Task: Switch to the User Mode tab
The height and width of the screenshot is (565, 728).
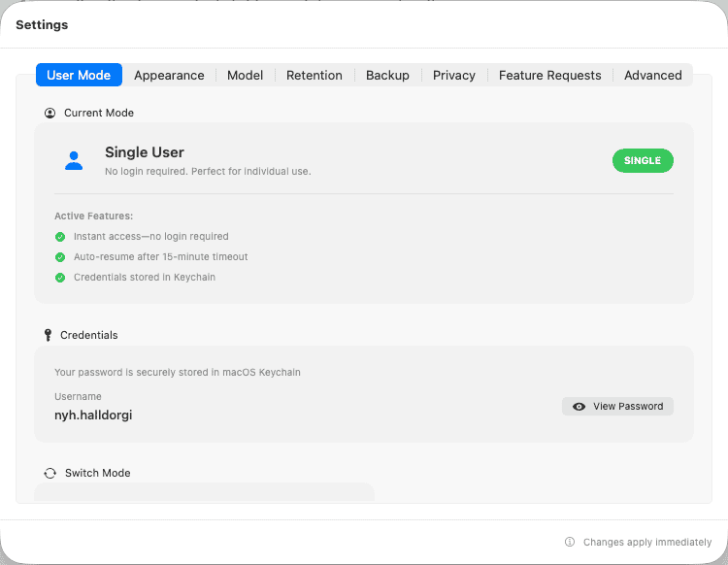Action: [79, 75]
